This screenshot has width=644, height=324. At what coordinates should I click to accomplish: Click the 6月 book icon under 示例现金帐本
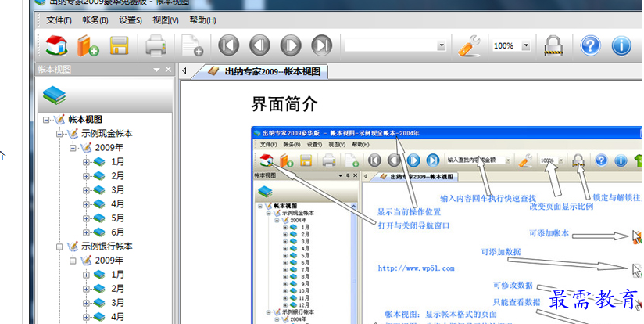[99, 232]
